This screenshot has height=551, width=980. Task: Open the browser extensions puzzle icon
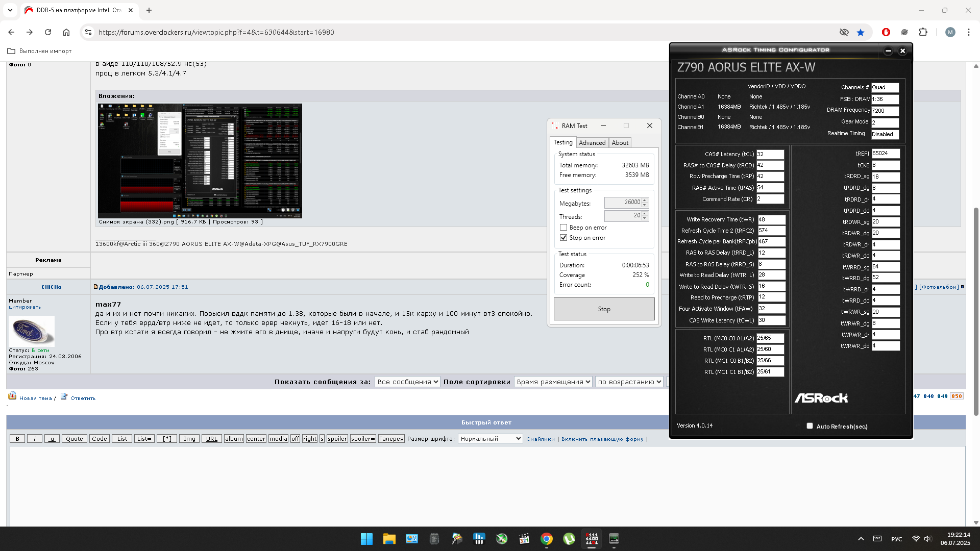point(923,32)
